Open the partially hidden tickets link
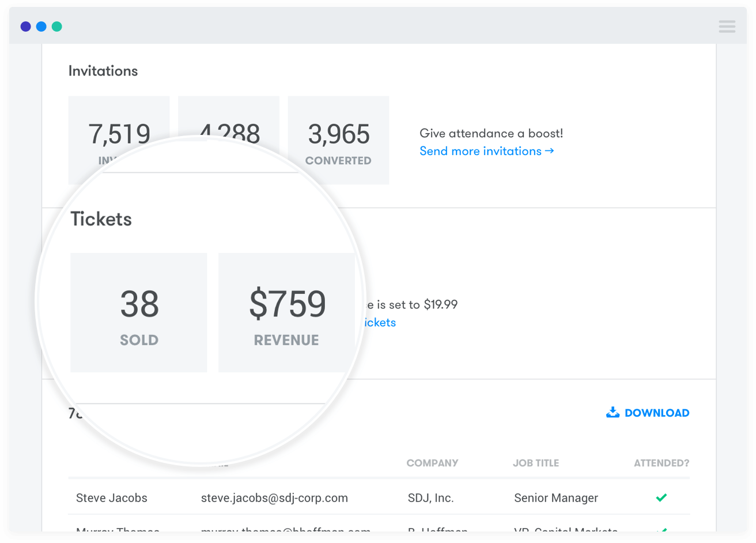The width and height of the screenshot is (756, 543). click(x=380, y=322)
